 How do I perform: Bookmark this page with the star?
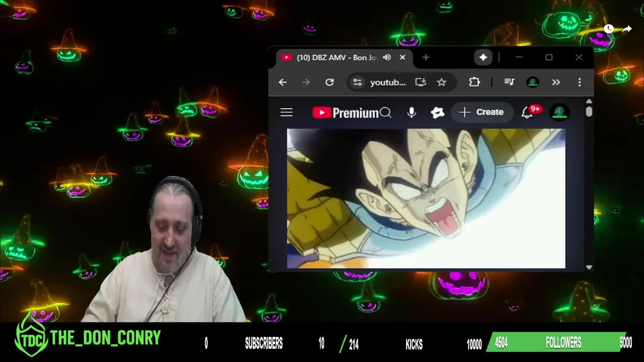[442, 82]
